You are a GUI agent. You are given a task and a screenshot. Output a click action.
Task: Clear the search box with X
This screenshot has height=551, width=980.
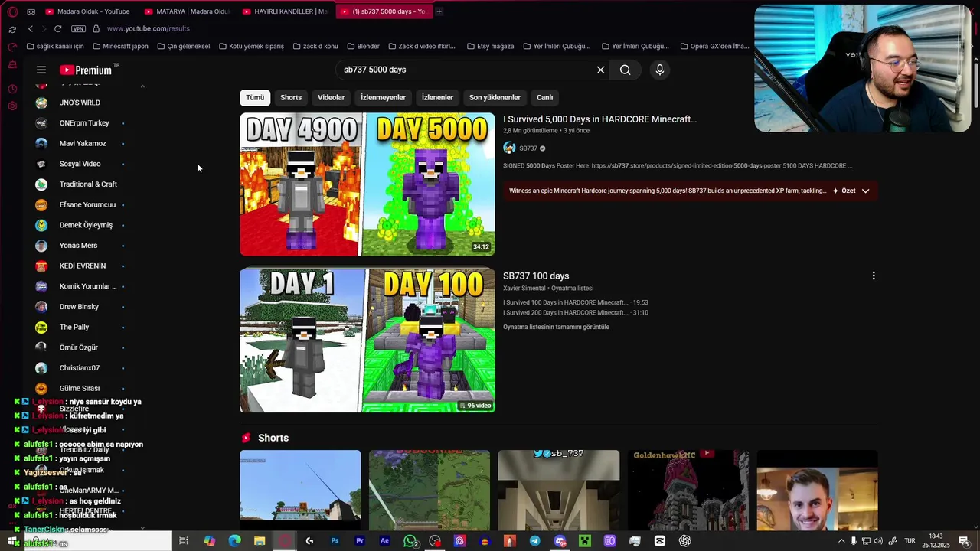tap(601, 70)
